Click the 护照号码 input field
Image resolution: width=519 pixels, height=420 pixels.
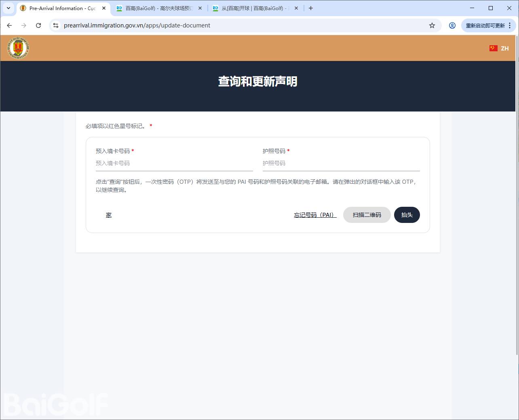pyautogui.click(x=341, y=164)
